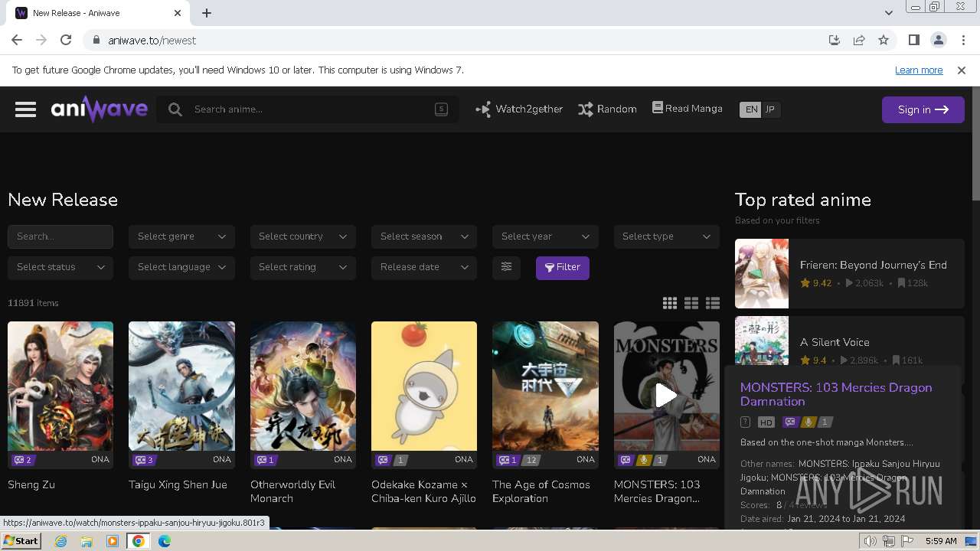Click MONSTERS tooltip title link

coord(836,394)
